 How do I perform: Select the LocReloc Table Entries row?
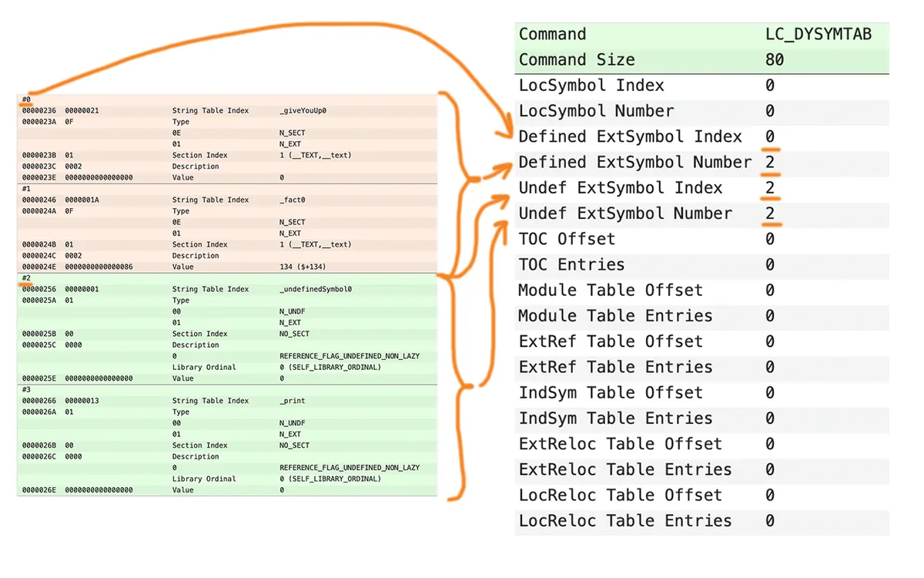[x=701, y=521]
